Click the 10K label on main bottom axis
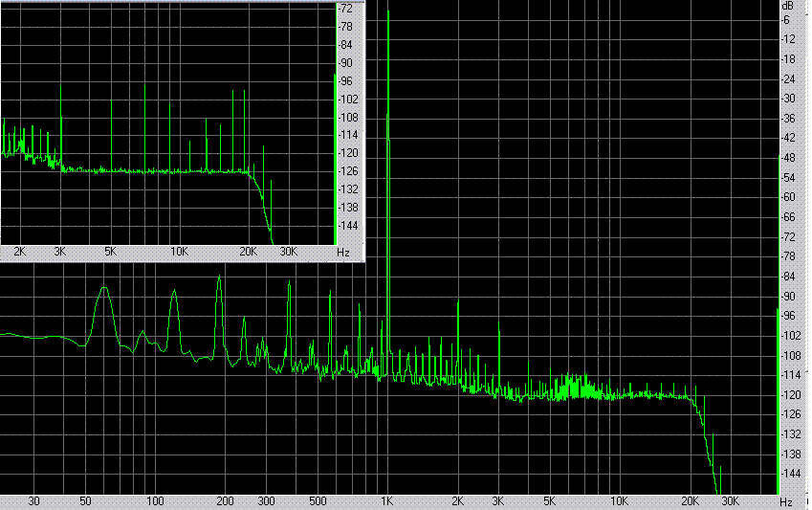812x510 pixels. click(619, 501)
